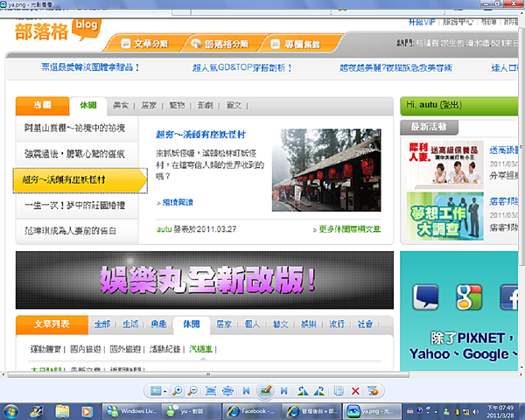Open volume control in system tray
The image size is (525, 420).
coord(476,411)
